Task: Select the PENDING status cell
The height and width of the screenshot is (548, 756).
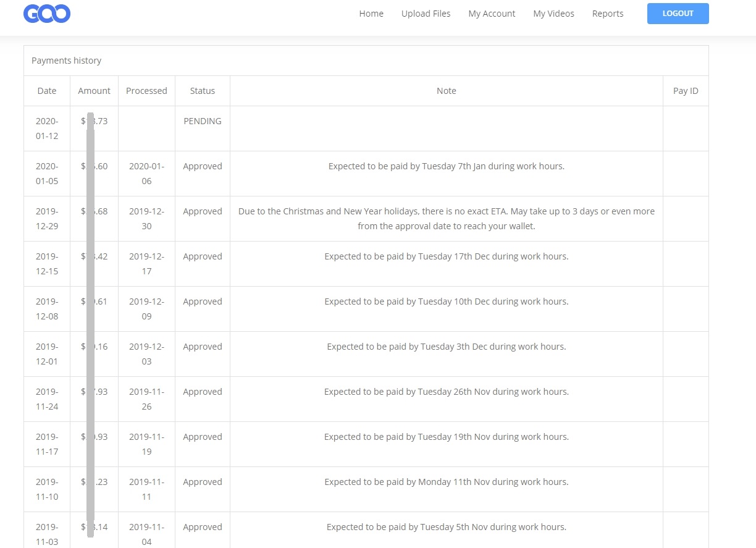Action: coord(203,121)
